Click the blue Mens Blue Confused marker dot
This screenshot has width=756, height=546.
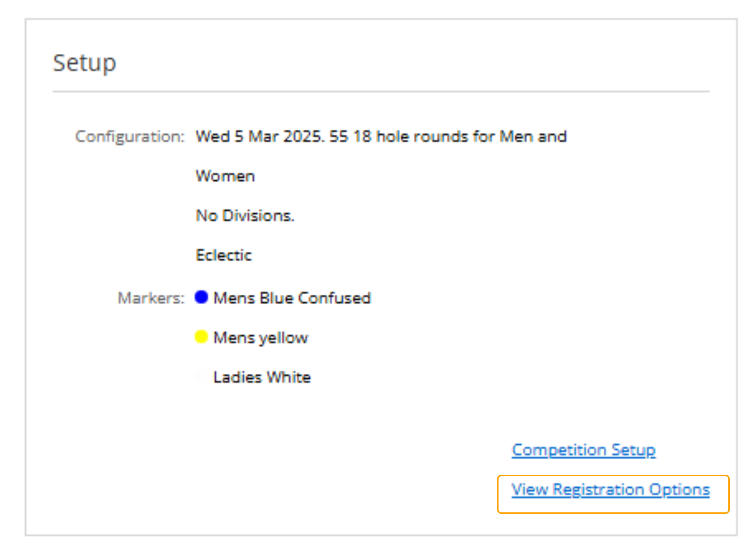tap(201, 297)
